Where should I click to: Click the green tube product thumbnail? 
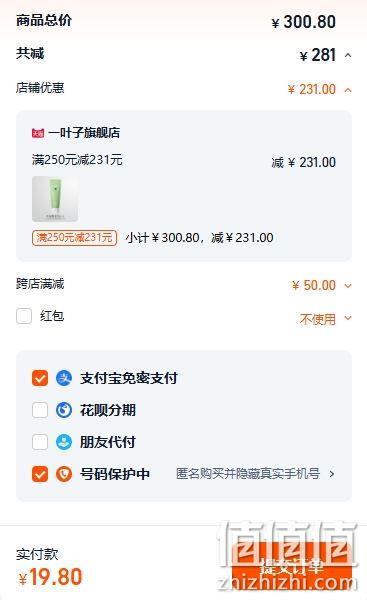[55, 199]
